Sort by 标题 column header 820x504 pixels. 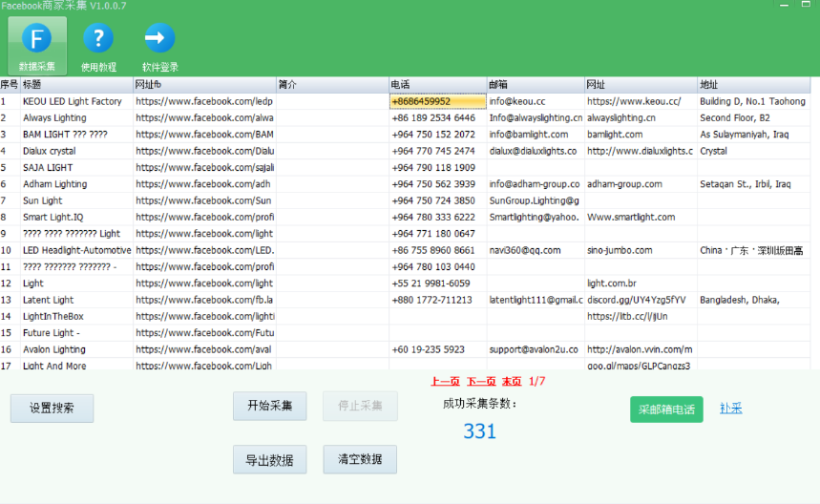(77, 85)
